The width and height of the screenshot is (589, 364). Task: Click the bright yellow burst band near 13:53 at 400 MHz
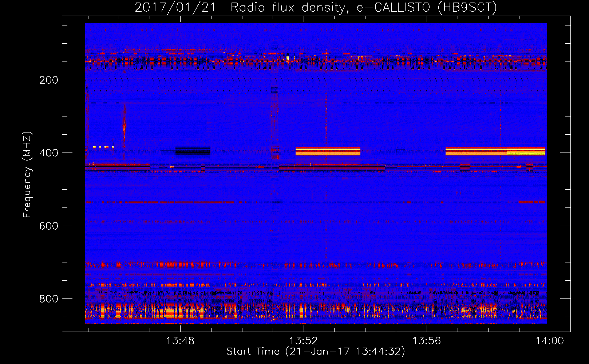coord(328,151)
